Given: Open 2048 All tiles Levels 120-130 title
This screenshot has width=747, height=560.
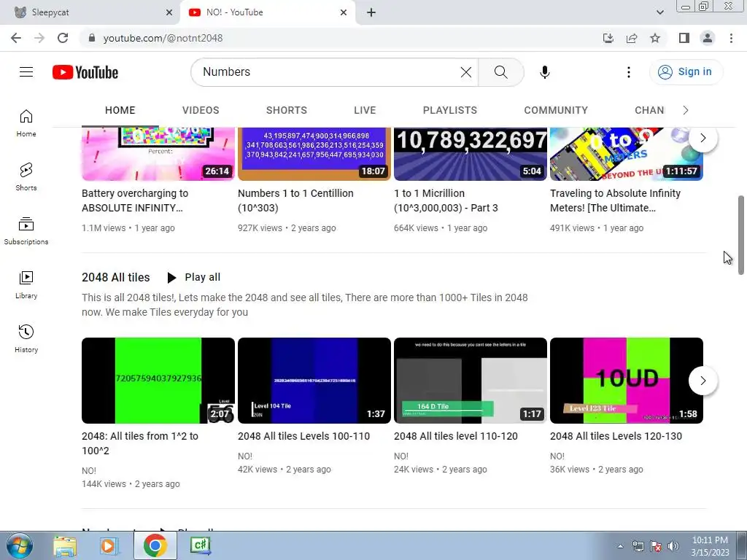Looking at the screenshot, I should point(616,436).
